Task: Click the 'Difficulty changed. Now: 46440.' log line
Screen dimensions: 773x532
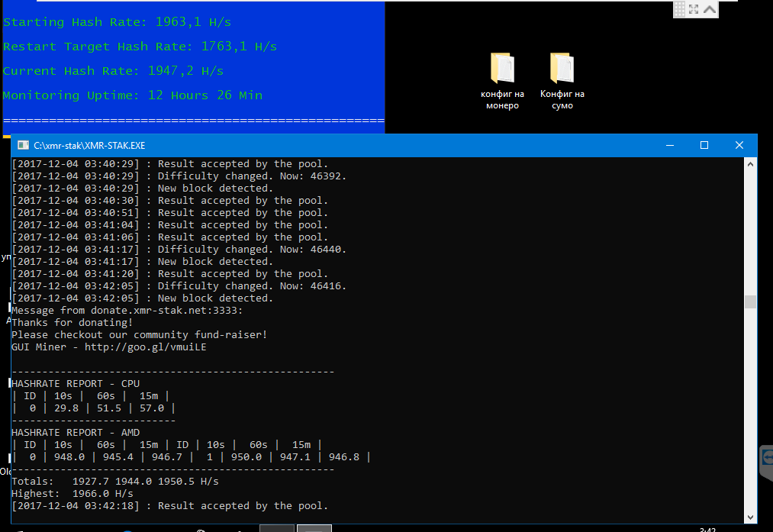Action: point(179,250)
